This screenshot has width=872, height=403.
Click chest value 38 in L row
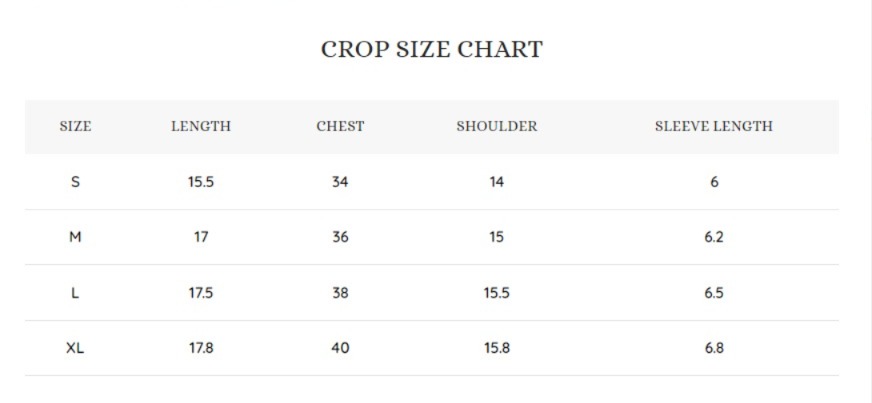pyautogui.click(x=340, y=293)
